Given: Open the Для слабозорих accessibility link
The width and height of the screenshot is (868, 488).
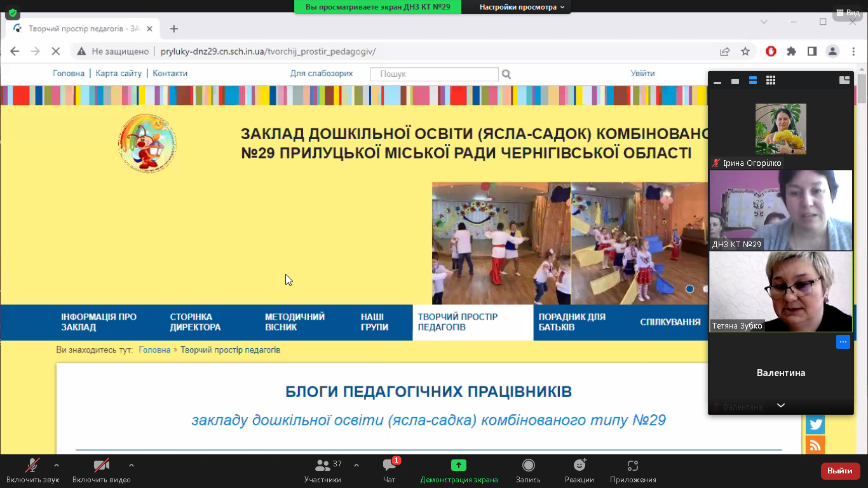Looking at the screenshot, I should (x=322, y=74).
